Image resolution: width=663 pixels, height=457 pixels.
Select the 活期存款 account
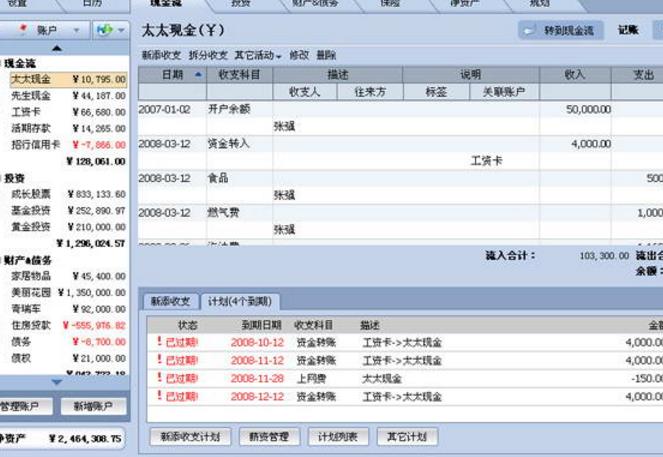click(x=68, y=128)
